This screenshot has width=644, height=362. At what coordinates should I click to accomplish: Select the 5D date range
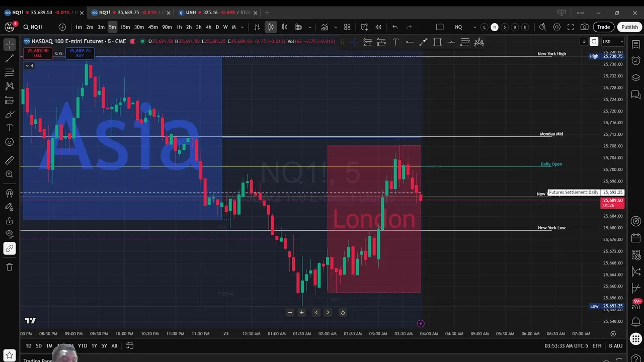[39, 346]
